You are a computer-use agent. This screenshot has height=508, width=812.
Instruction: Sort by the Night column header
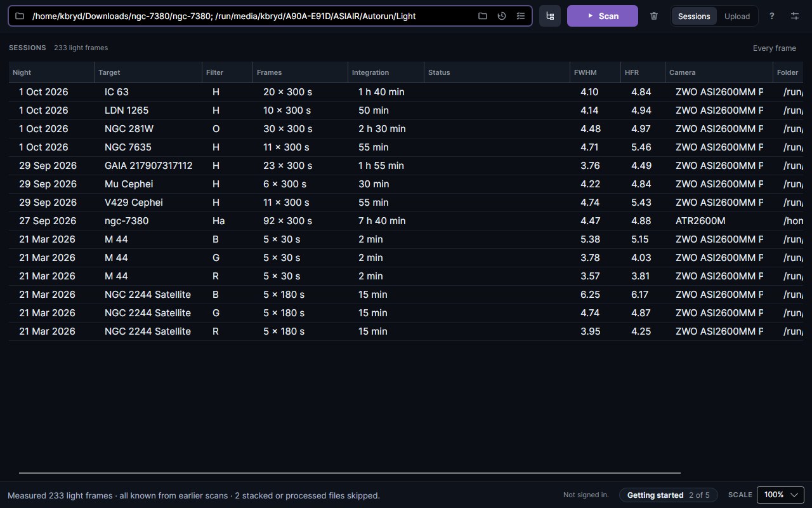click(x=51, y=72)
